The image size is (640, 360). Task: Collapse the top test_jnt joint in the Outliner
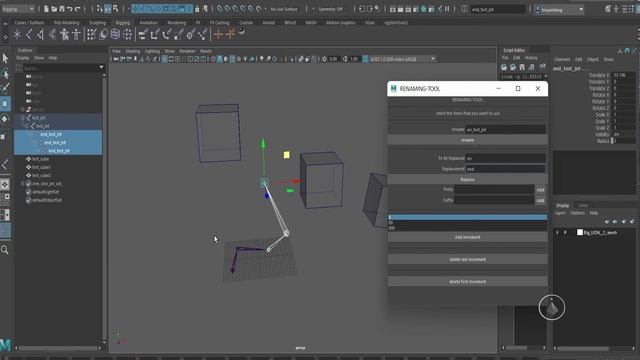(23, 118)
